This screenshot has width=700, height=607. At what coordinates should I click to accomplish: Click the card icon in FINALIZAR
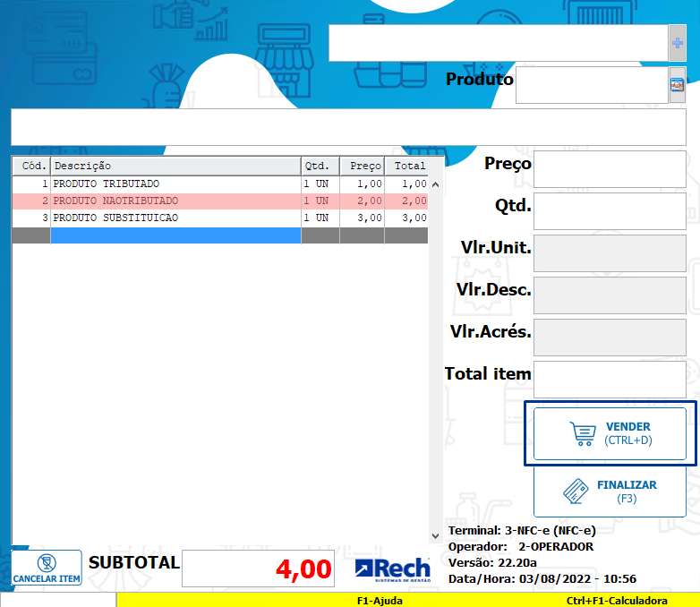576,492
